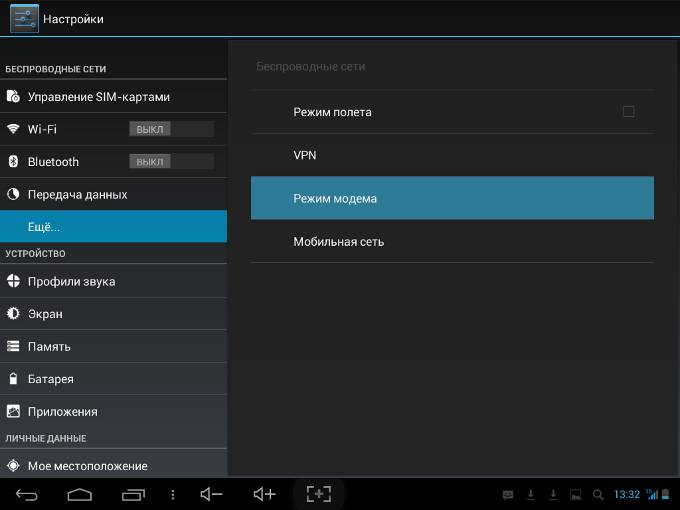Open the three-dot overflow menu
Screen dimensions: 680x510
(x=173, y=494)
